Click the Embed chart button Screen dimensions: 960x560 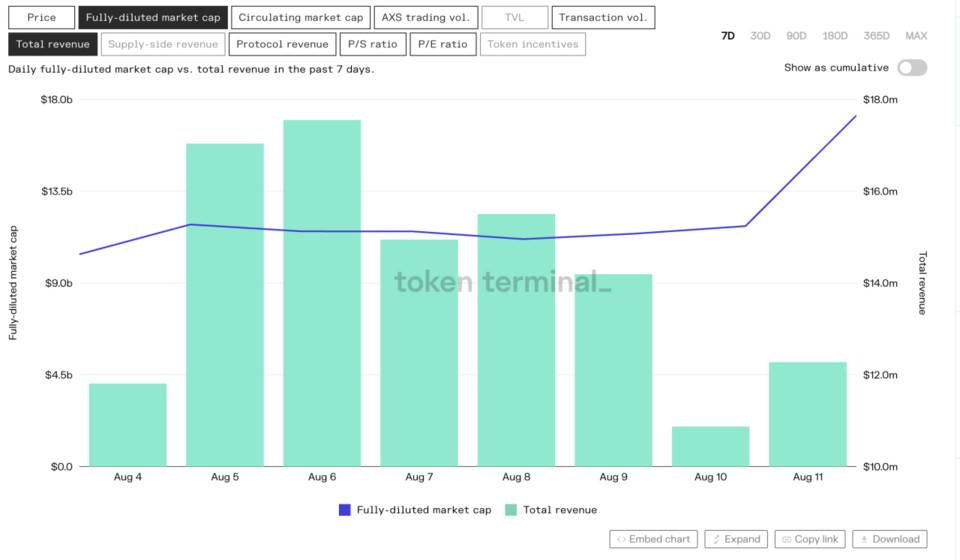(x=653, y=539)
